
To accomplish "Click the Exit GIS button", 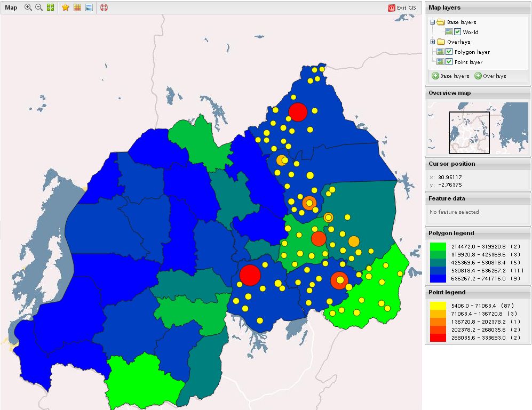I will [402, 7].
